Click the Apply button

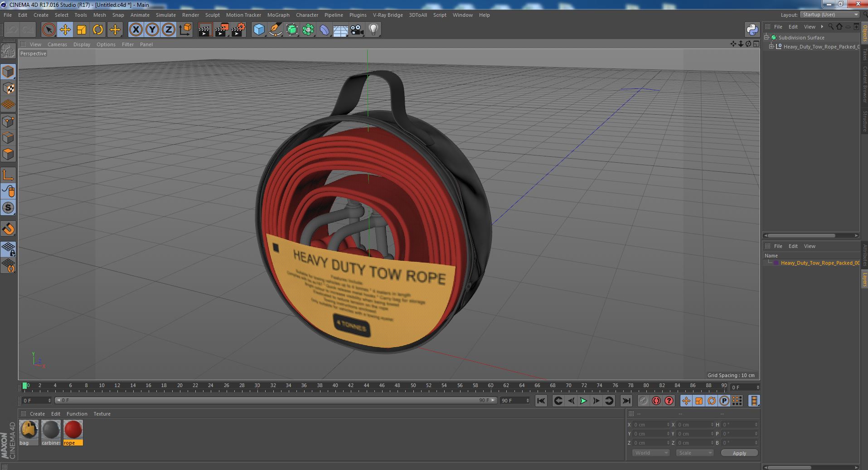tap(739, 453)
